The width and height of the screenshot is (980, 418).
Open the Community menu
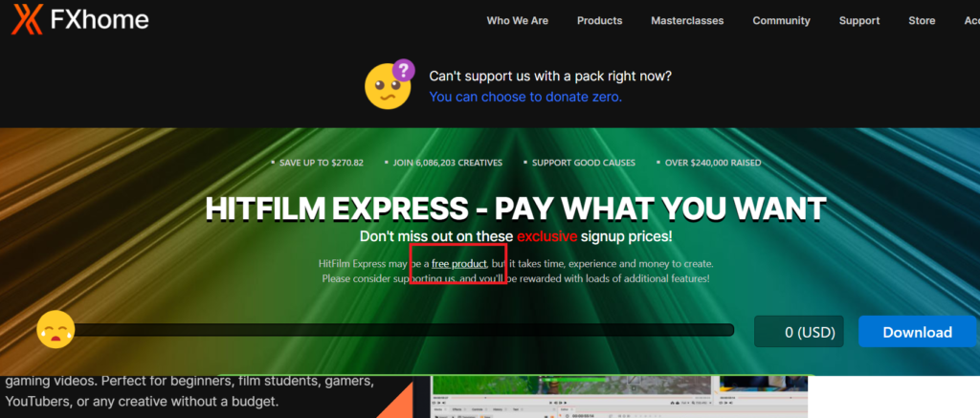(x=781, y=21)
